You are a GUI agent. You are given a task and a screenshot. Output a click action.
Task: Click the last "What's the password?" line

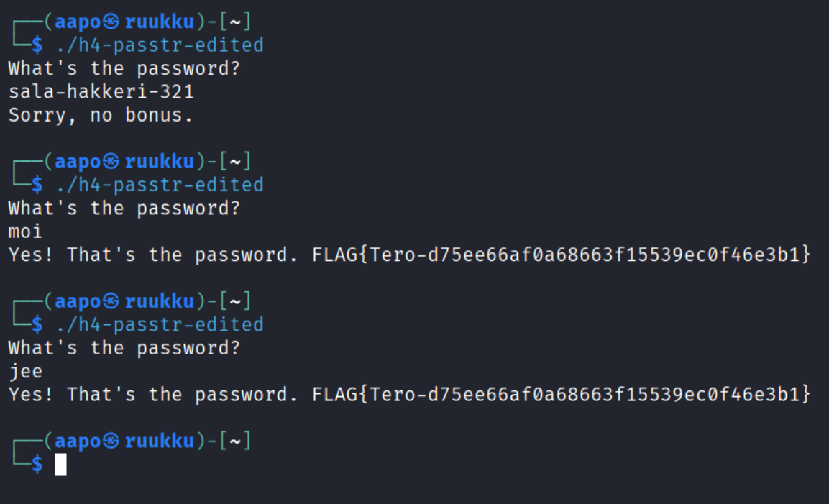pos(124,348)
